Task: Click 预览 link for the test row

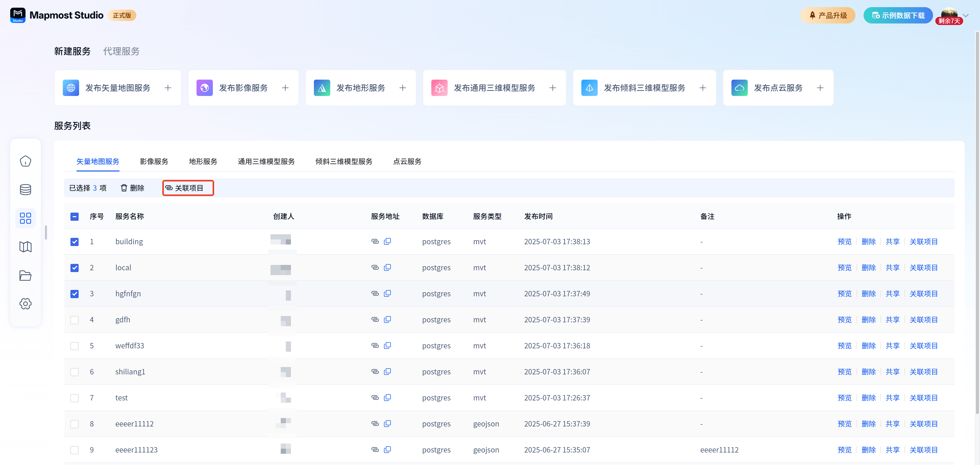Action: (844, 398)
